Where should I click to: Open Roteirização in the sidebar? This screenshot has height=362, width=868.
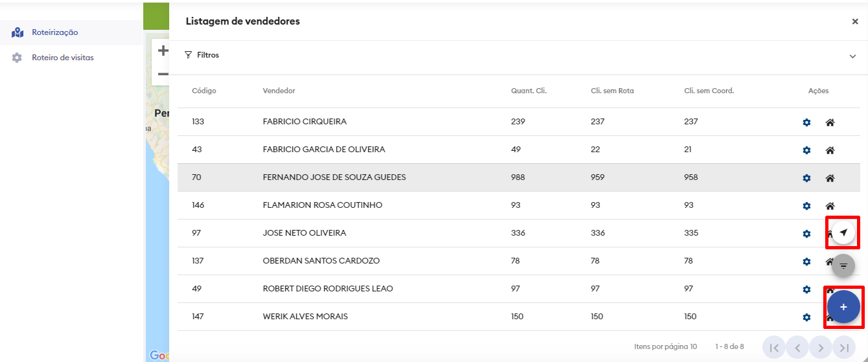point(55,32)
